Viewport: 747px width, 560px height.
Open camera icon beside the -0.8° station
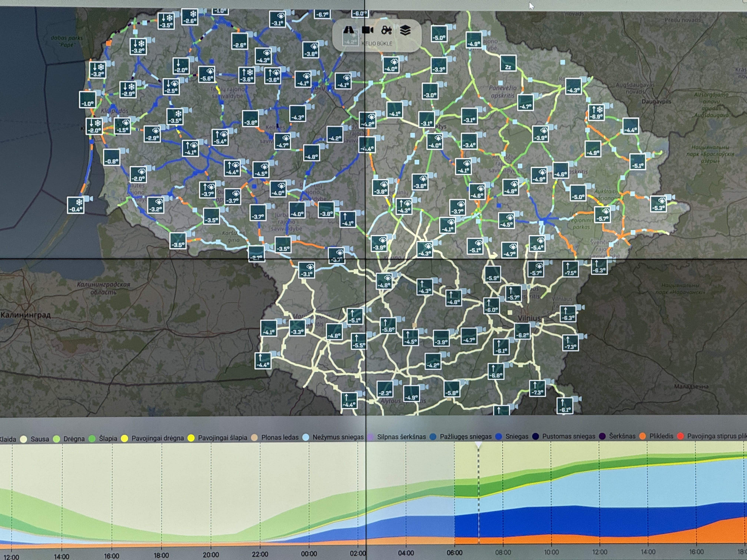point(124,151)
